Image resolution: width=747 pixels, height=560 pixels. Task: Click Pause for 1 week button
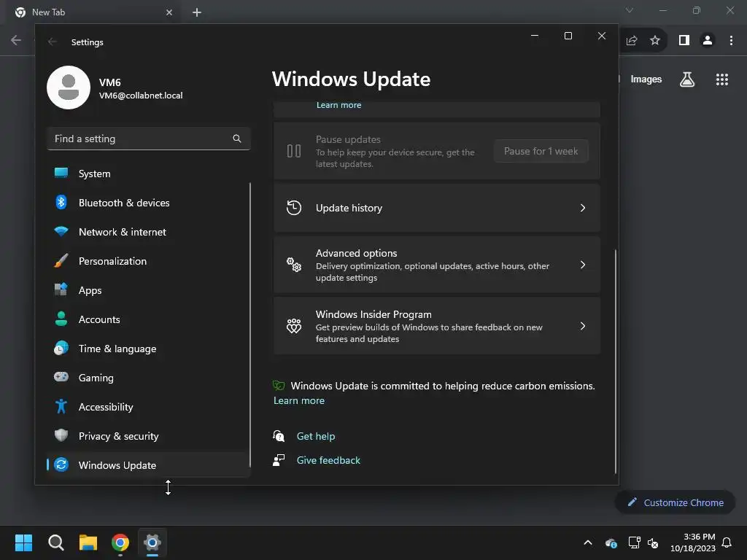[x=541, y=151]
